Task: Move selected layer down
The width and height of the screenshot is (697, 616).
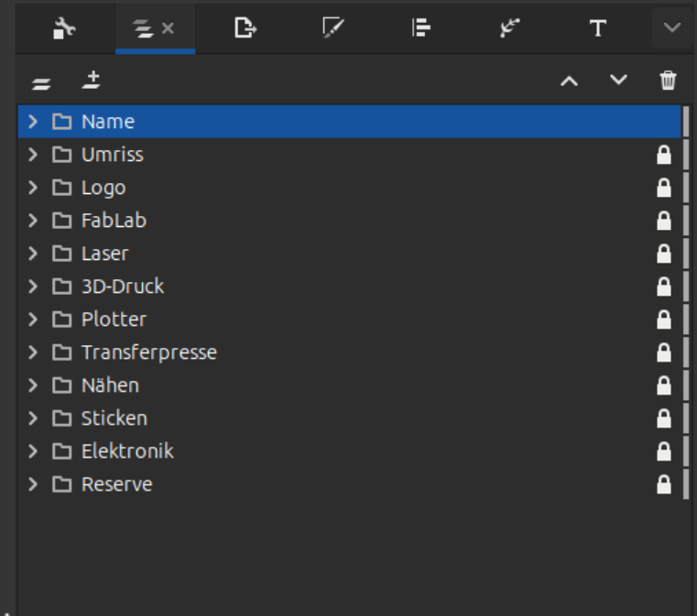Action: [x=619, y=81]
